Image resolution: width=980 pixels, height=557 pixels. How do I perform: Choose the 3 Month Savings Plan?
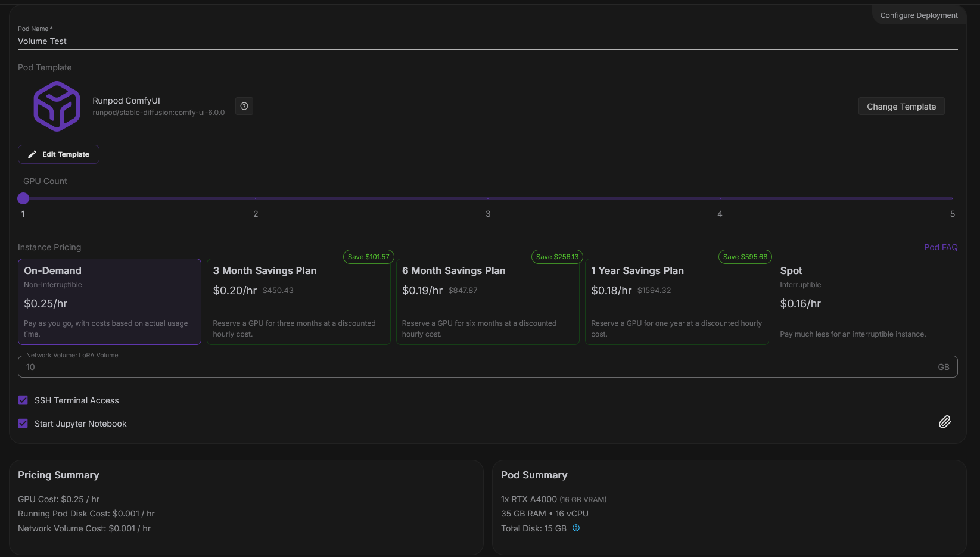click(298, 301)
